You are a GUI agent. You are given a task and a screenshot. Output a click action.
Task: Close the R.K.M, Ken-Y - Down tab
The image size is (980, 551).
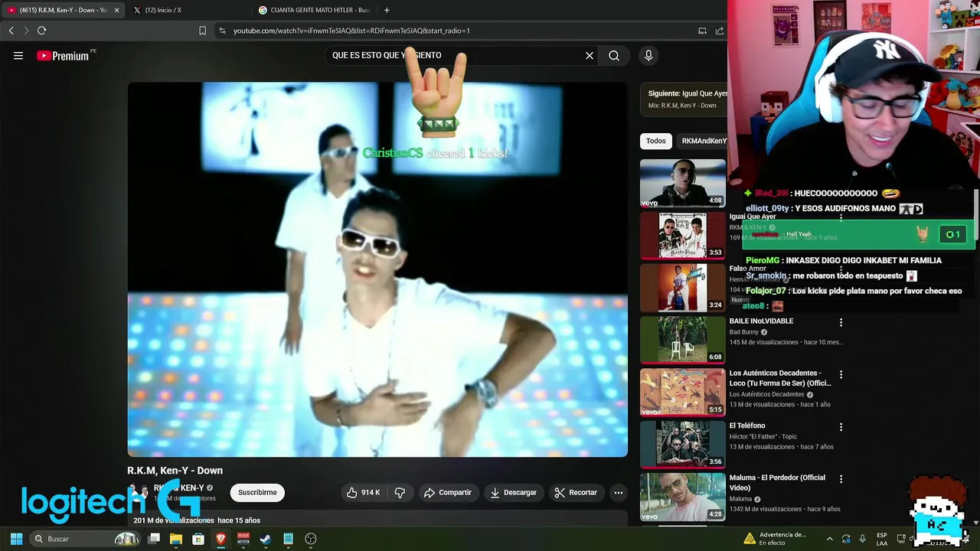coord(117,10)
